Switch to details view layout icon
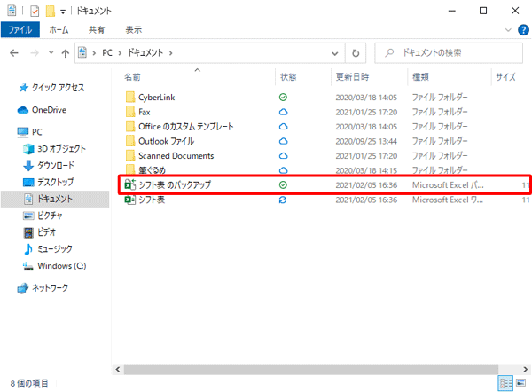The height and width of the screenshot is (392, 532). (505, 383)
